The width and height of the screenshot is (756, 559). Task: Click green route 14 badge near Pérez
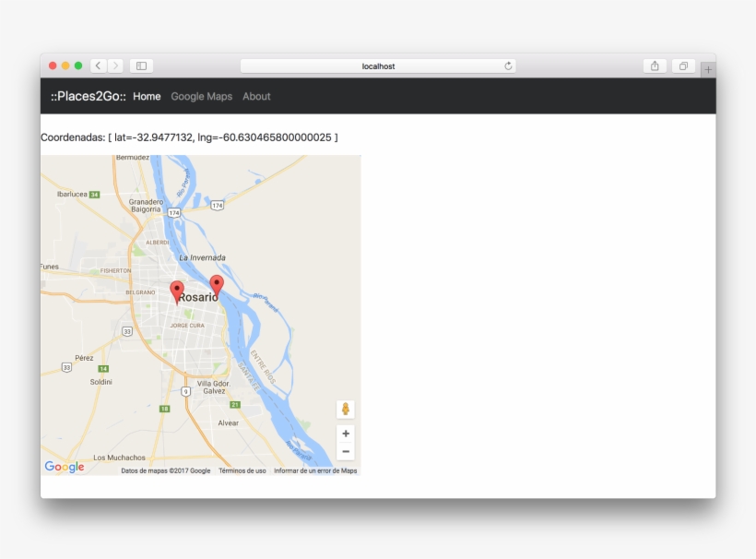pyautogui.click(x=103, y=369)
